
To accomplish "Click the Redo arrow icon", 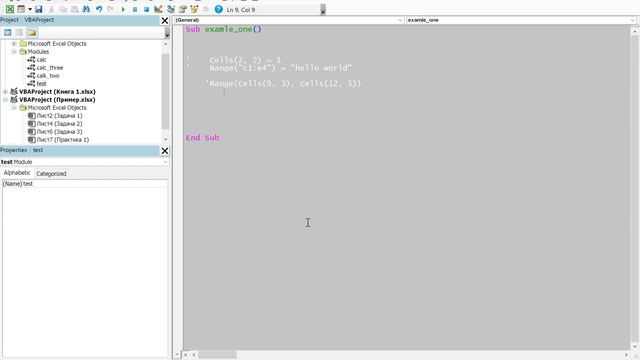I will [111, 9].
